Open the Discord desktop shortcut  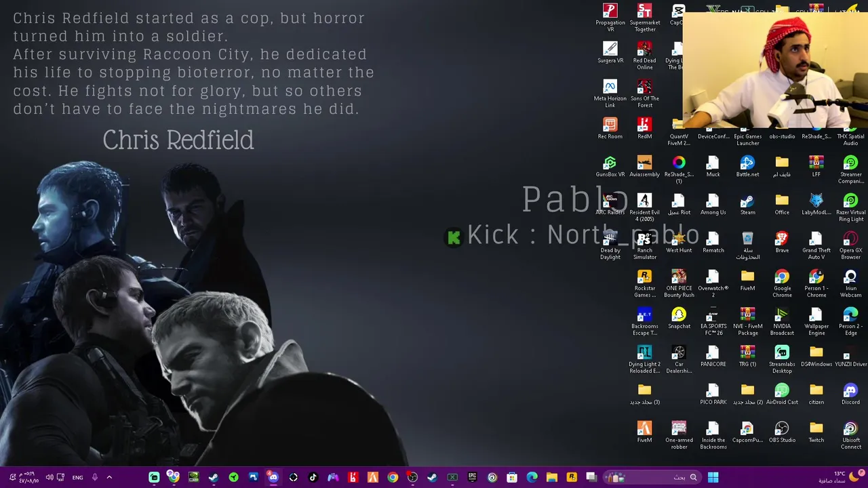click(850, 394)
